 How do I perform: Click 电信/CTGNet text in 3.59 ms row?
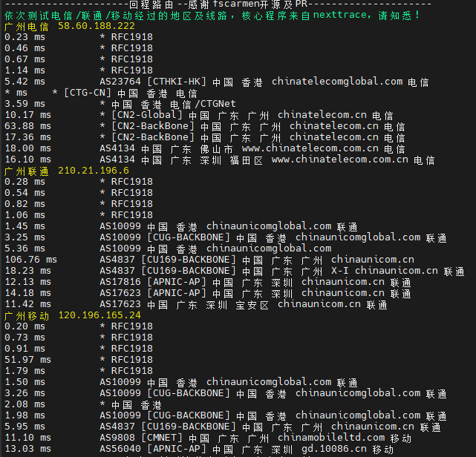coord(203,104)
